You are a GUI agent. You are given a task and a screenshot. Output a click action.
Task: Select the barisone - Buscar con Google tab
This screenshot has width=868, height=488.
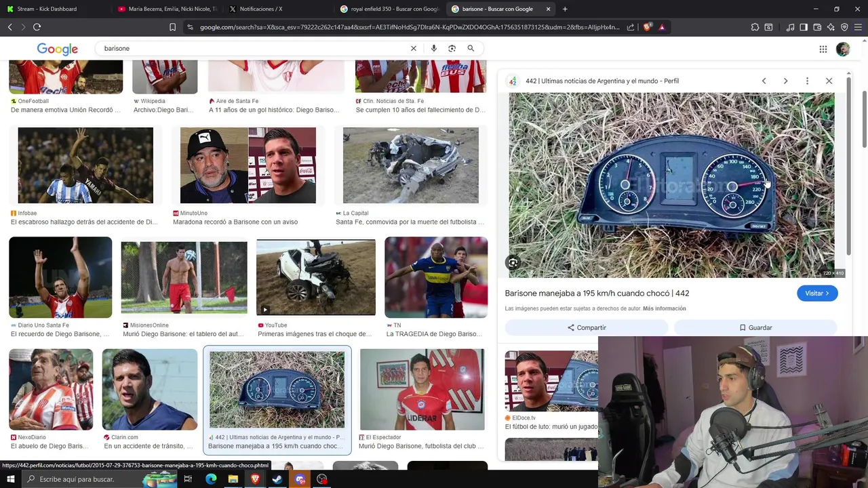[500, 9]
